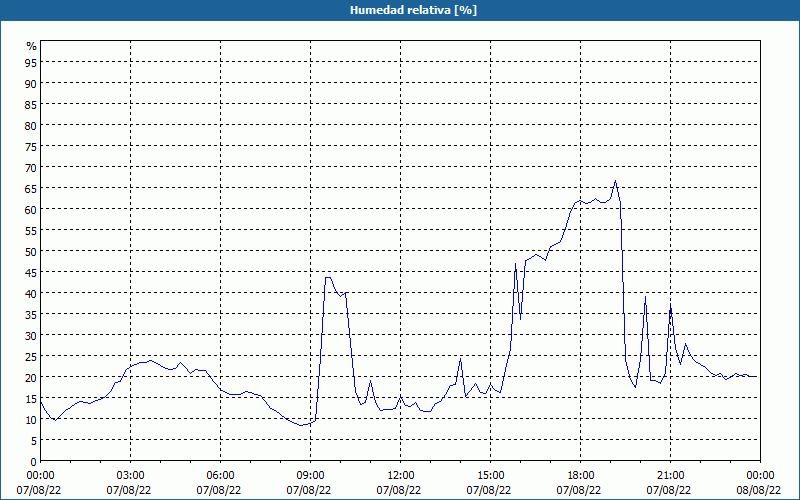This screenshot has height=500, width=800.
Task: Click the highest peak of the humidity curve
Action: point(615,181)
